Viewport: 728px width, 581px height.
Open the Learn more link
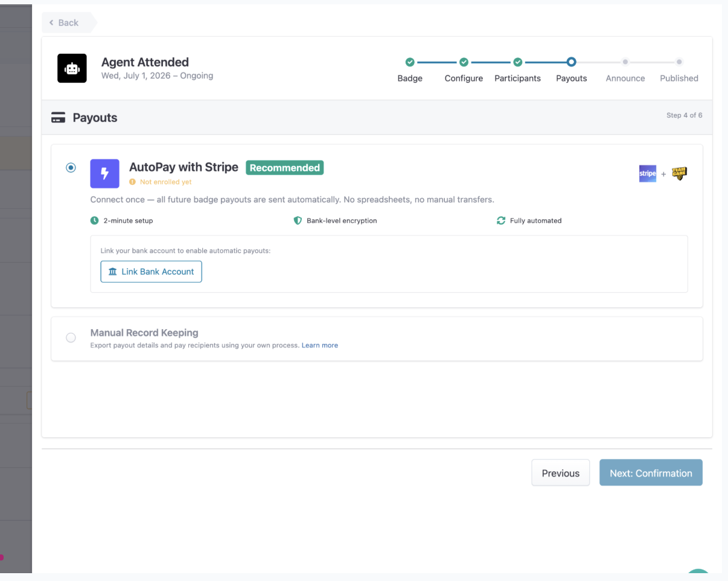point(320,345)
